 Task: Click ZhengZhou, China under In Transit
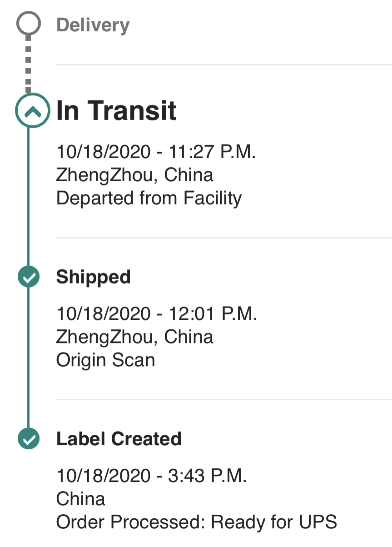click(x=134, y=175)
